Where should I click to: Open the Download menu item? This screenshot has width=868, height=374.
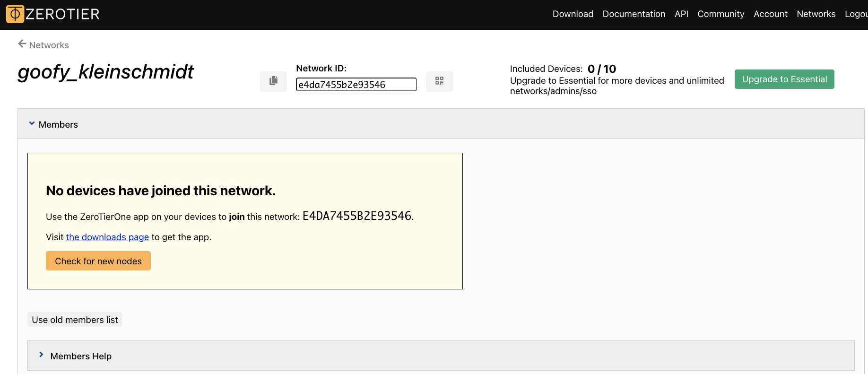pyautogui.click(x=573, y=14)
